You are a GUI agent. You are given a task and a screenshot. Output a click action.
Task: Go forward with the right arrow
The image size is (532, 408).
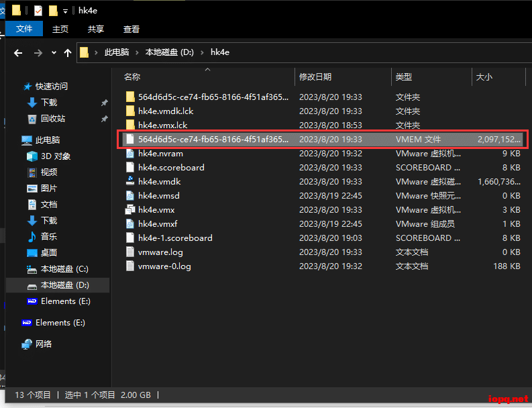tap(38, 52)
